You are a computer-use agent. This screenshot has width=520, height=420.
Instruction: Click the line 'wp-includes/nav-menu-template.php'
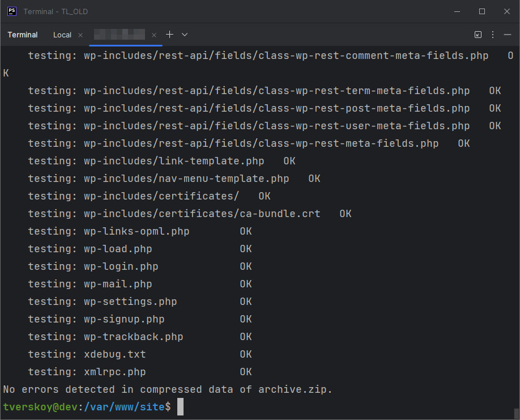[186, 179]
